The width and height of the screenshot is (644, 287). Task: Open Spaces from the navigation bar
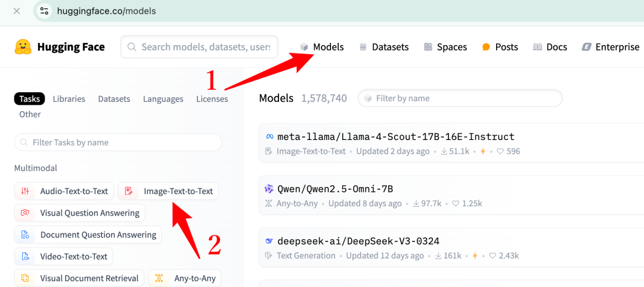[x=445, y=47]
